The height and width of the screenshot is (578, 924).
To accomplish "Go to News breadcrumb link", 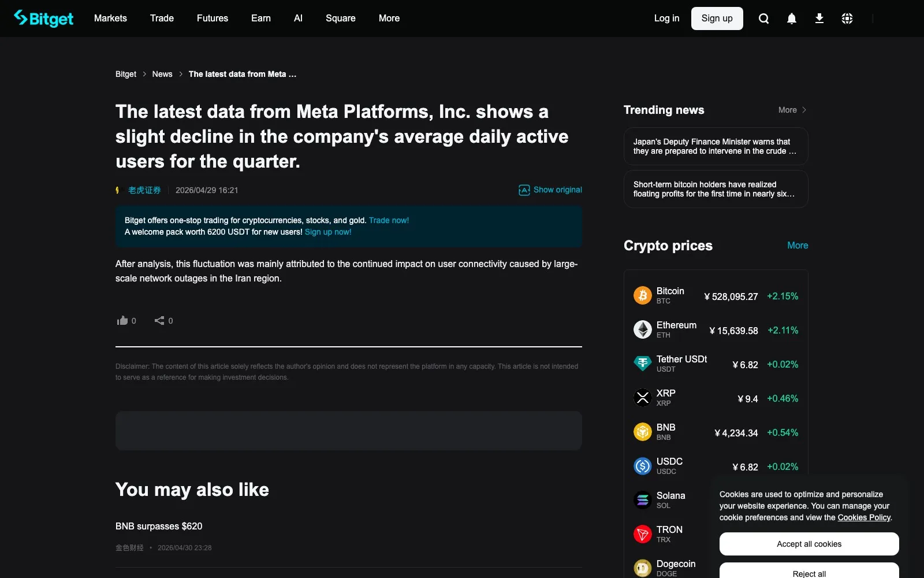I will point(162,74).
